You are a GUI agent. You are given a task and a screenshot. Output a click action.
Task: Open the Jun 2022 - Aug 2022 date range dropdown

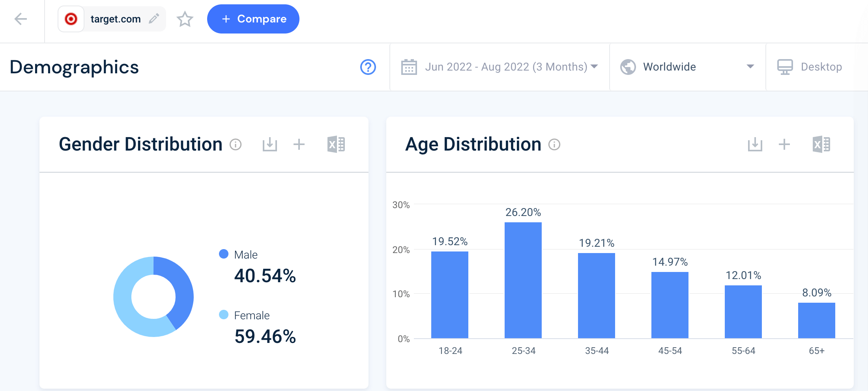tap(499, 67)
